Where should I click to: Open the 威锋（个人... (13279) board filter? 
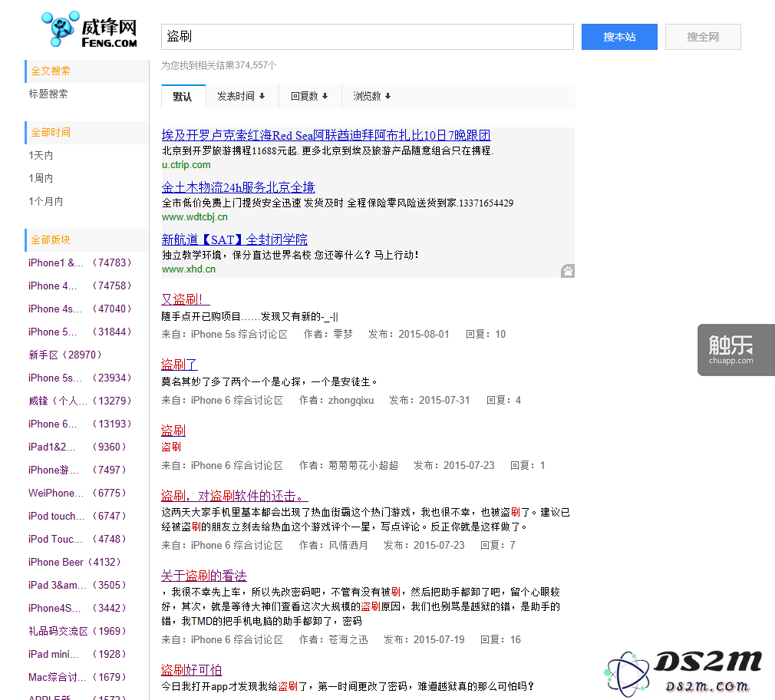pos(80,401)
